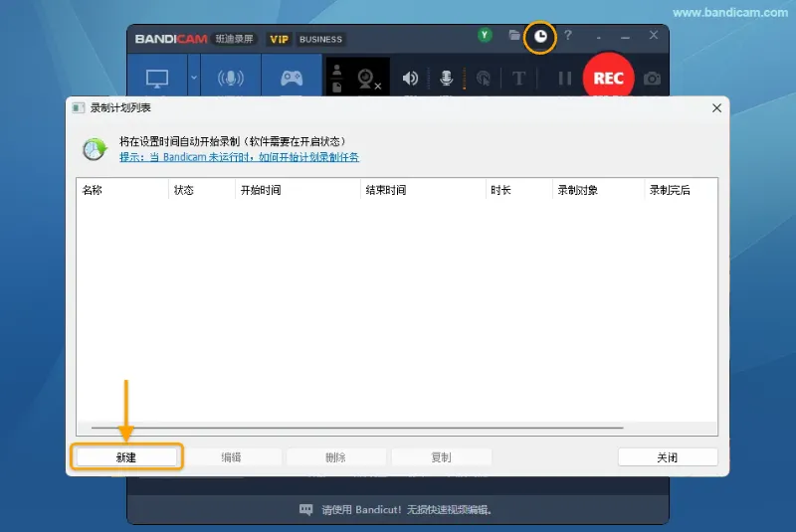
Task: Start recording with the REC button
Action: coord(608,77)
